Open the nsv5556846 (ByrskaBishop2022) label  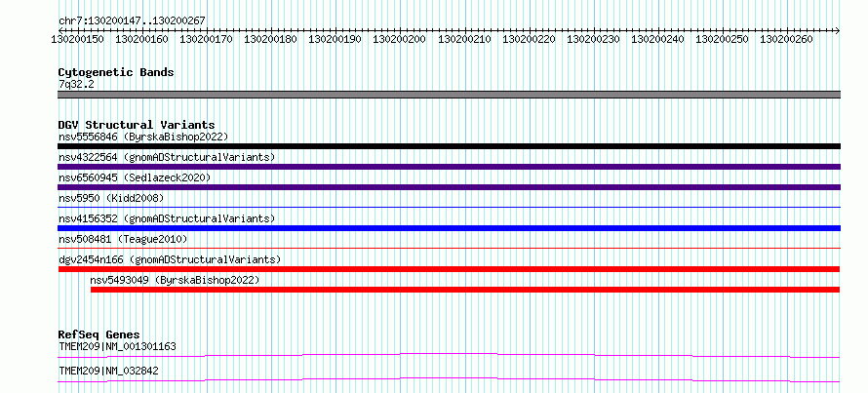click(143, 137)
